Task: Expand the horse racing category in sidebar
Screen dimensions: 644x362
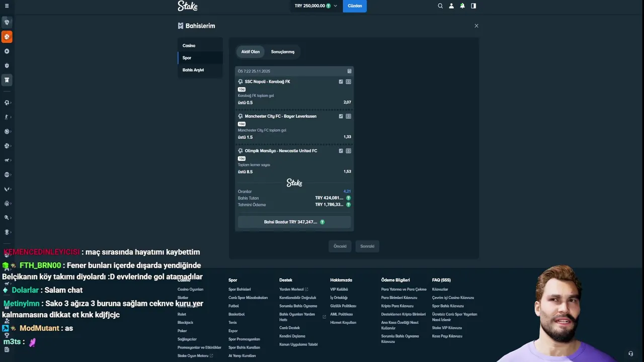Action: [x=7, y=160]
